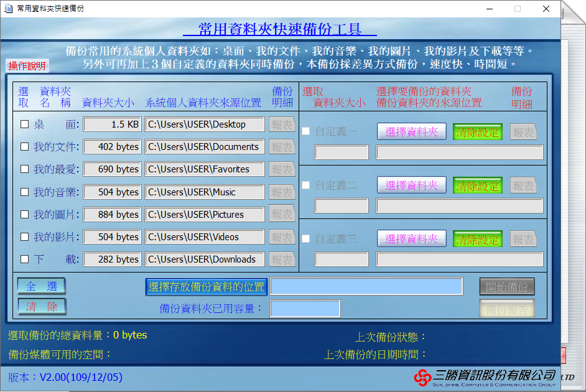Viewport: 586px width, 392px height.
Task: Click 清除設定 for 自定義二
Action: (x=477, y=186)
